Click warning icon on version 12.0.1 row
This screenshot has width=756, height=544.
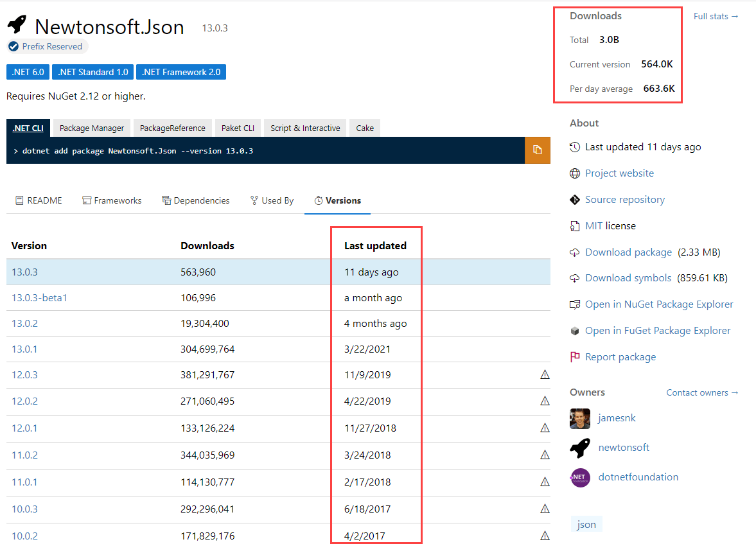point(545,428)
